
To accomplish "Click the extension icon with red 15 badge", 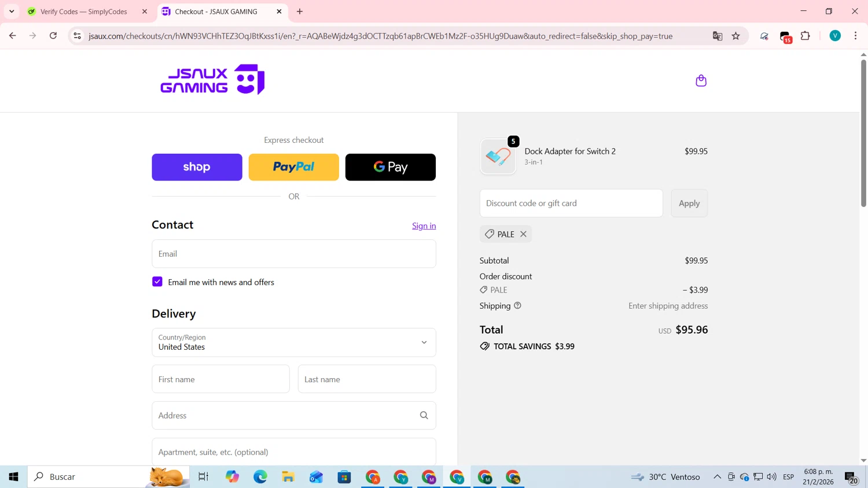I will 785,36.
